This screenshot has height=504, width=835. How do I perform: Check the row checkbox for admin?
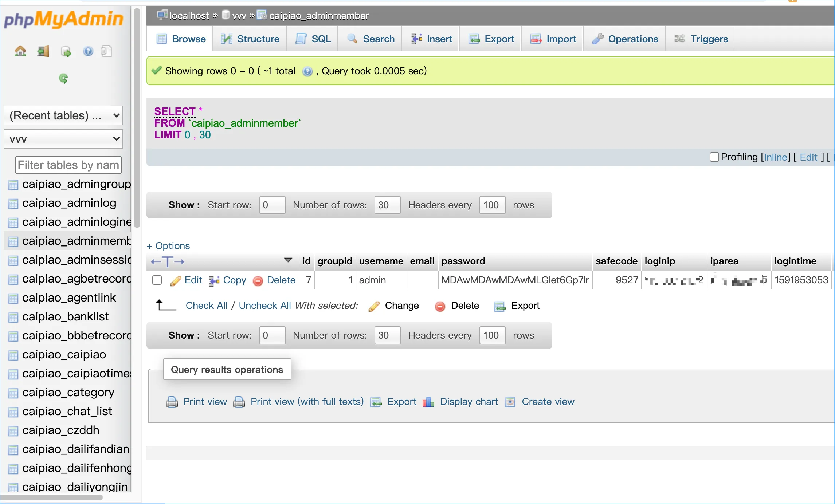157,280
